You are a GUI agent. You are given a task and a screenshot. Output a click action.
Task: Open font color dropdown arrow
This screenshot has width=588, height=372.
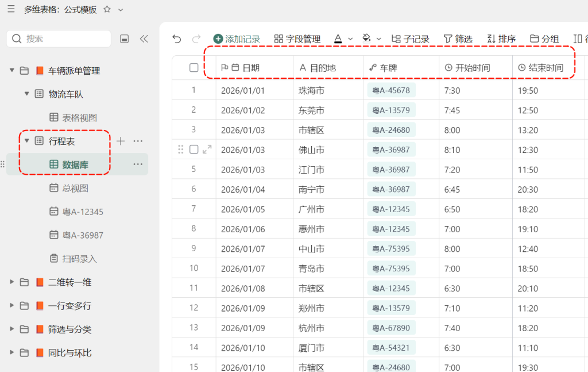tap(350, 39)
